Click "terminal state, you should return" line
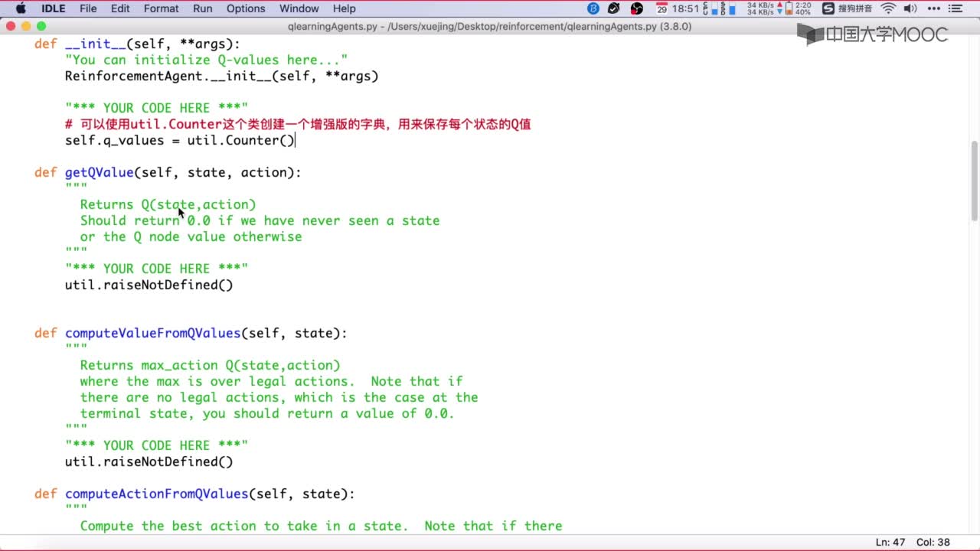980x551 pixels. (x=267, y=413)
